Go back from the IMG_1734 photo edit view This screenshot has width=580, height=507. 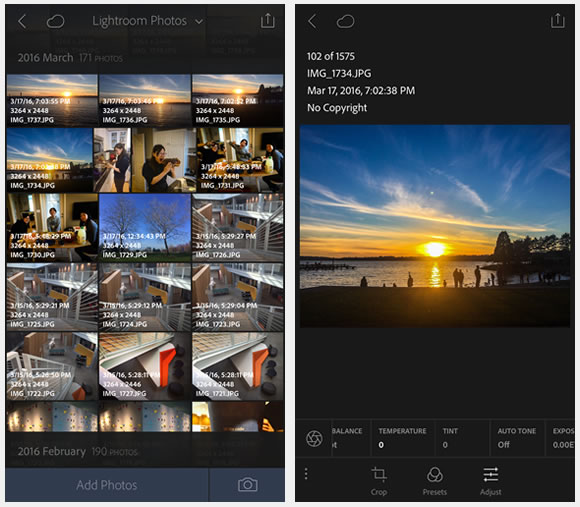pyautogui.click(x=313, y=21)
